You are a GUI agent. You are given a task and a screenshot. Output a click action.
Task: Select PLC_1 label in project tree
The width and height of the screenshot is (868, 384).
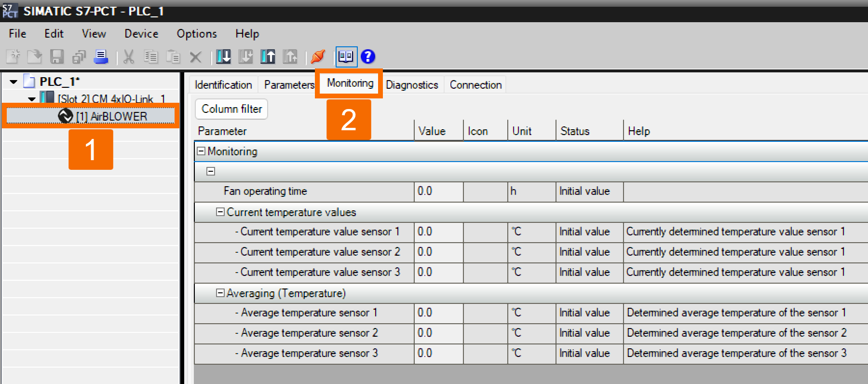pyautogui.click(x=60, y=82)
